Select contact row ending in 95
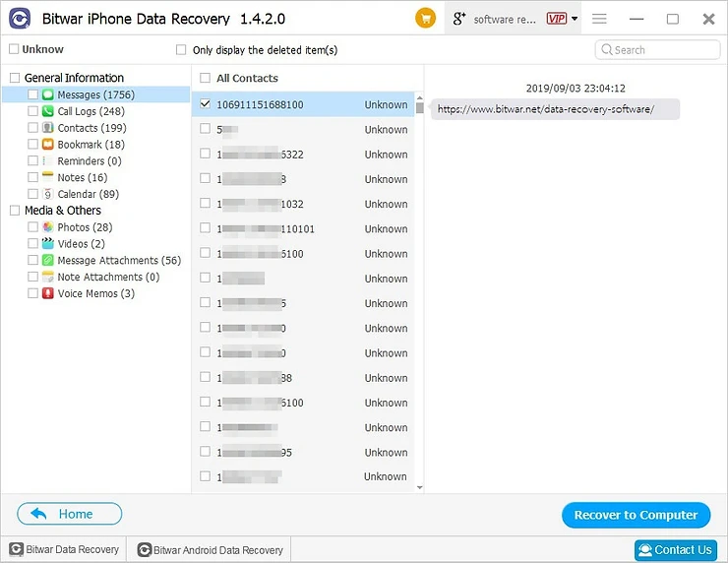 click(x=303, y=452)
